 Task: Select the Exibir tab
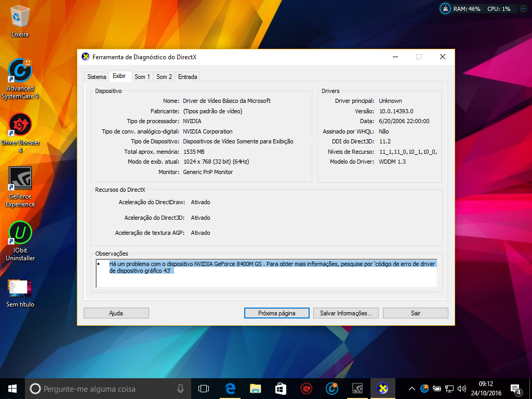tap(119, 76)
